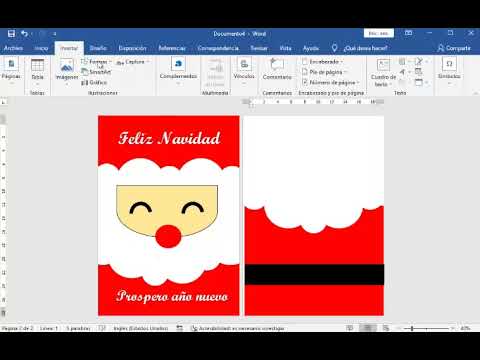Click the ¿Qué desea hacer? search box
The width and height of the screenshot is (480, 360).
[x=365, y=48]
